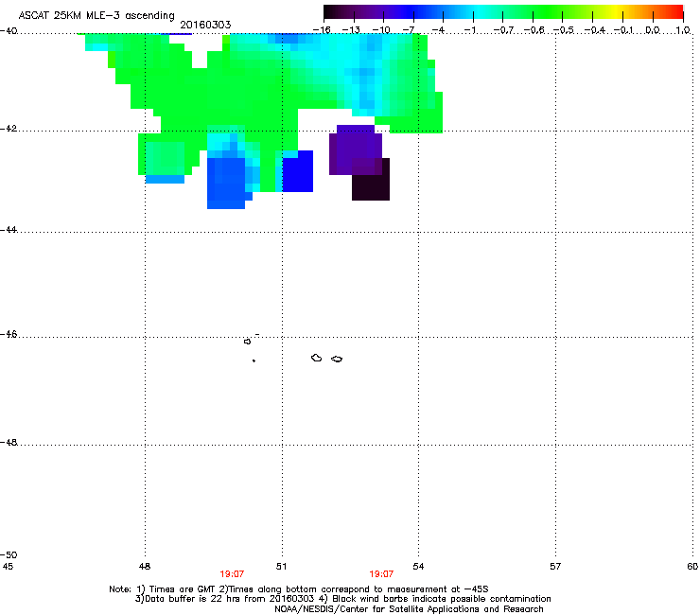Viewport: 700px width, 615px height.
Task: Click the note line starting '3)Data buffer is 22 hrs'
Action: point(342,599)
